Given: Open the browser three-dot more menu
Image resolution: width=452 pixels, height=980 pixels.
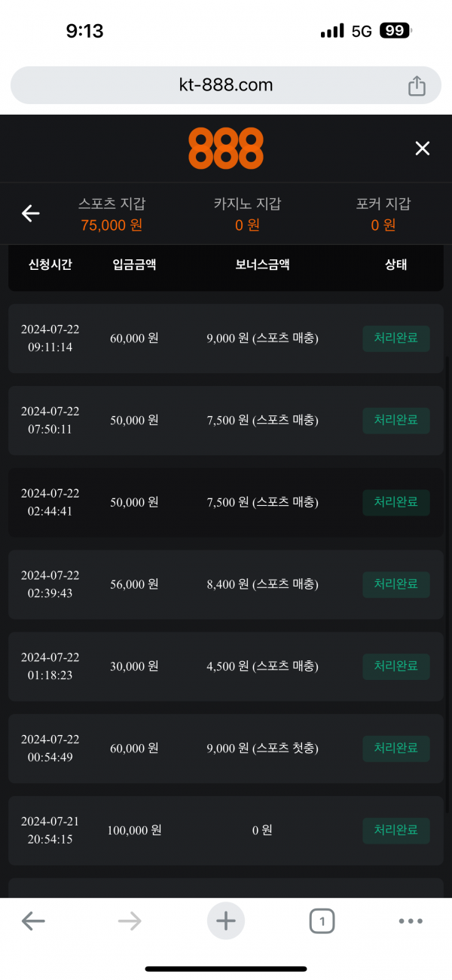Looking at the screenshot, I should coord(411,920).
